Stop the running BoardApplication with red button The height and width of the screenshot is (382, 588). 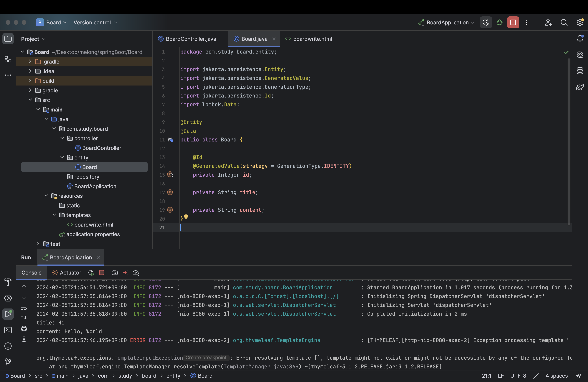(513, 22)
